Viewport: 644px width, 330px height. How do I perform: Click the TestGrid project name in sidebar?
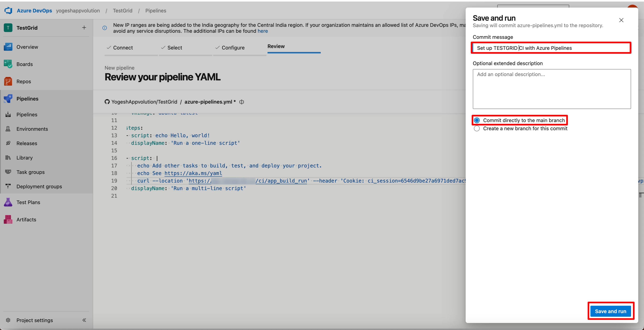pyautogui.click(x=27, y=28)
